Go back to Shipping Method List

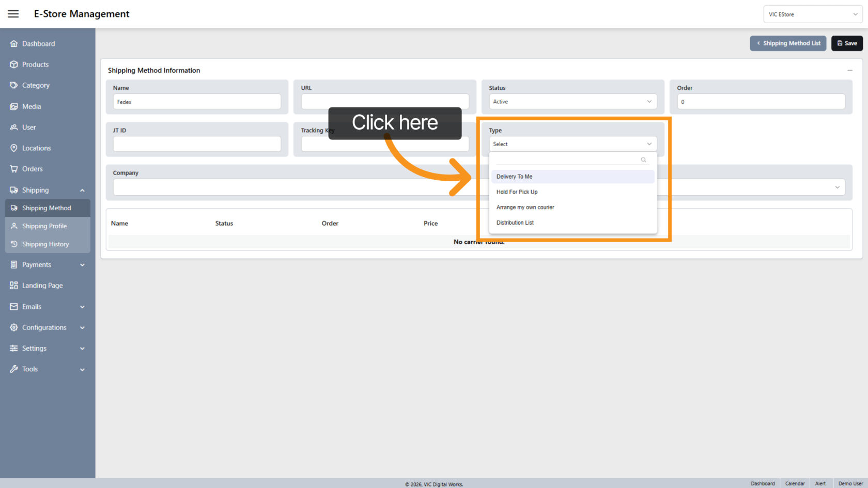[x=788, y=43]
